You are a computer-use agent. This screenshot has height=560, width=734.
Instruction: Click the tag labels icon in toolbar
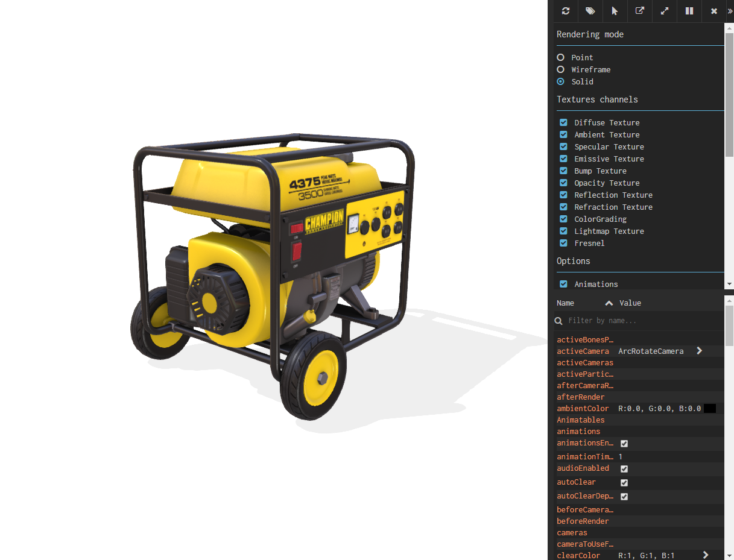(590, 11)
